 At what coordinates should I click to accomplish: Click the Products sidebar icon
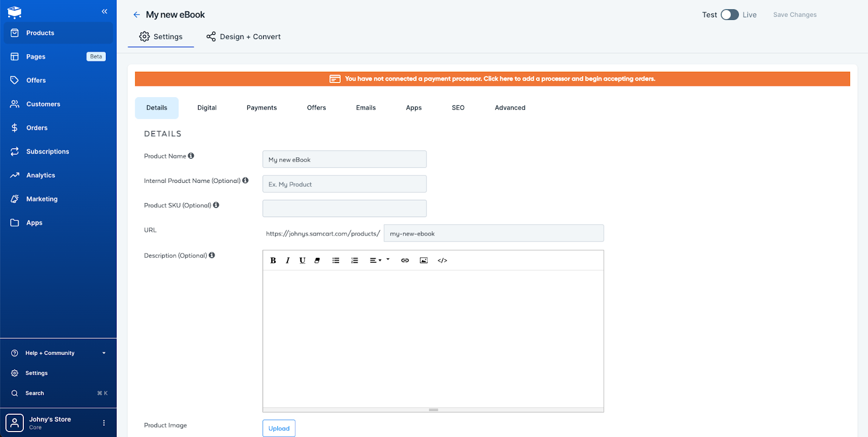(15, 33)
